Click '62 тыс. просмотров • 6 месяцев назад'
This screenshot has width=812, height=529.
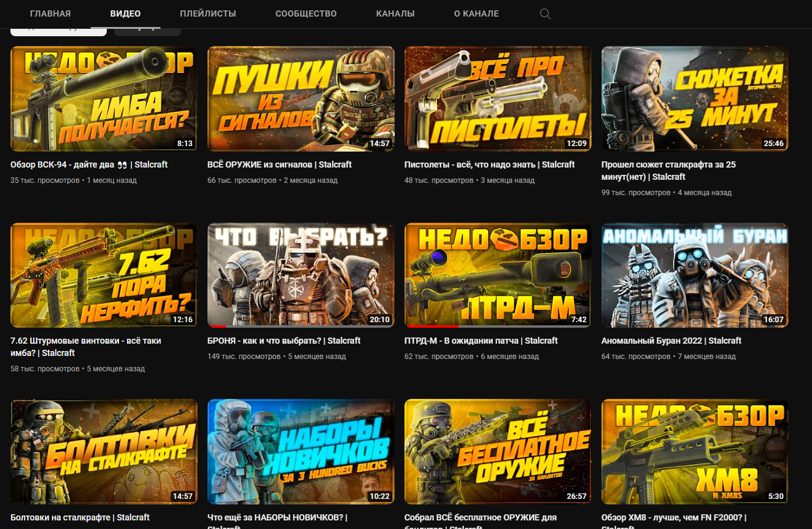pyautogui.click(x=471, y=357)
